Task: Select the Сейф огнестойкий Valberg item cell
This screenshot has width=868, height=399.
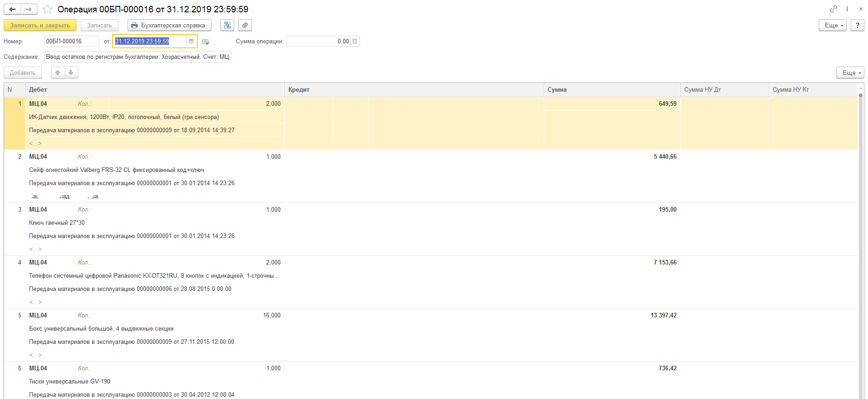Action: (x=155, y=170)
